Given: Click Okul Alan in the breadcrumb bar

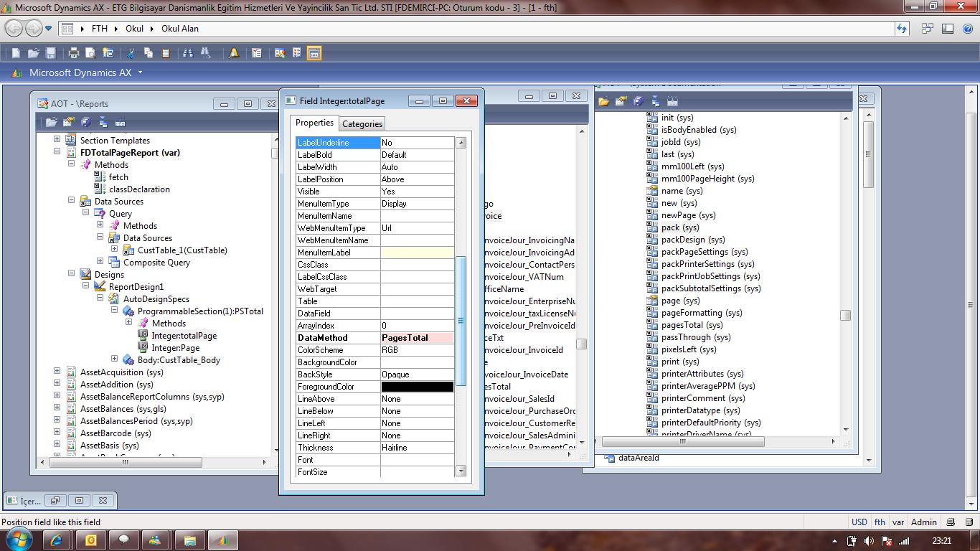Looking at the screenshot, I should [179, 29].
